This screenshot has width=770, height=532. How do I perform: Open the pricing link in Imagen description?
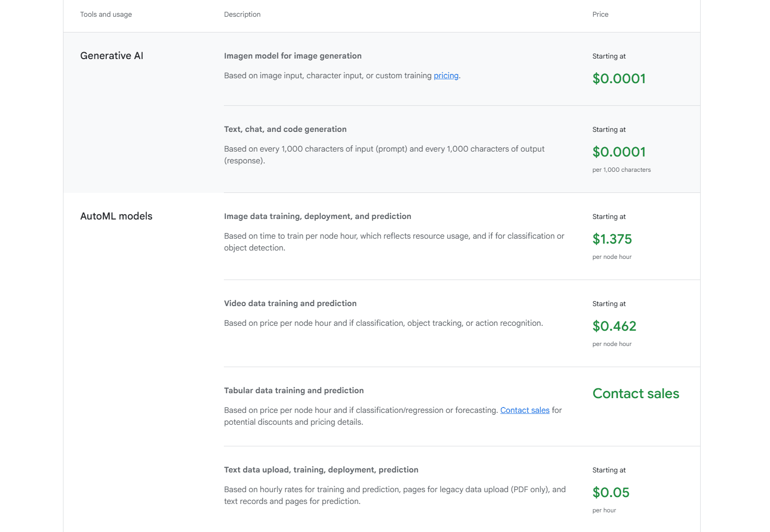[446, 76]
